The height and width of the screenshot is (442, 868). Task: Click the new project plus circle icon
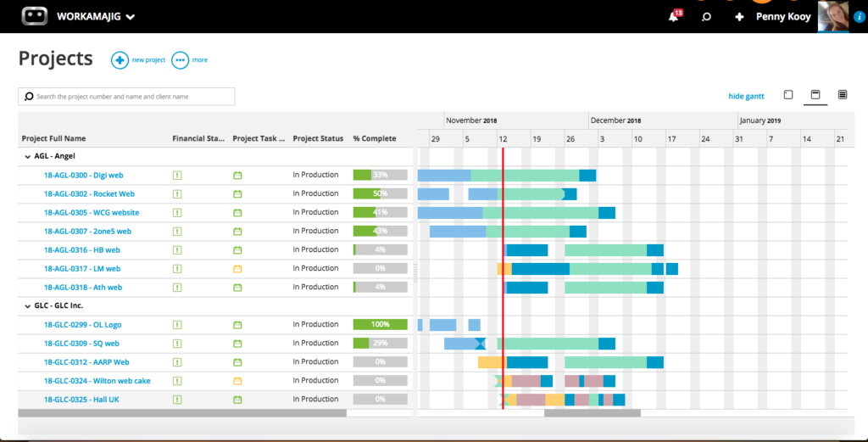pyautogui.click(x=120, y=60)
